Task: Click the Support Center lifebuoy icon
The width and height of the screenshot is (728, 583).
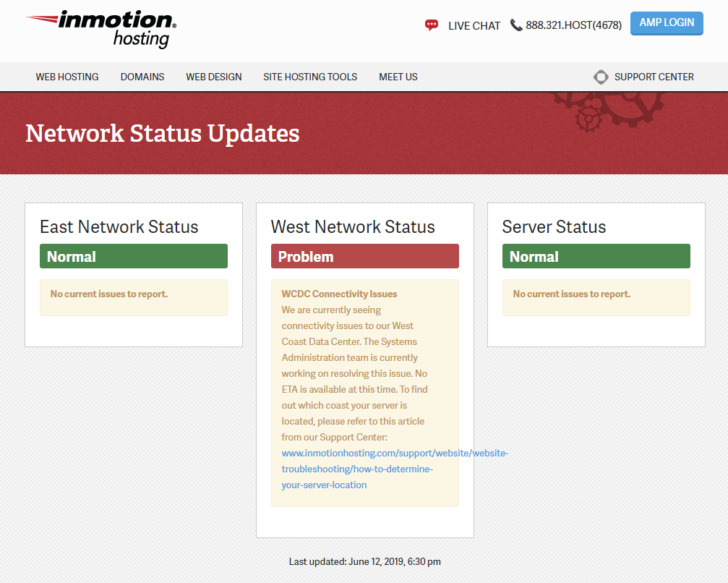Action: 601,77
